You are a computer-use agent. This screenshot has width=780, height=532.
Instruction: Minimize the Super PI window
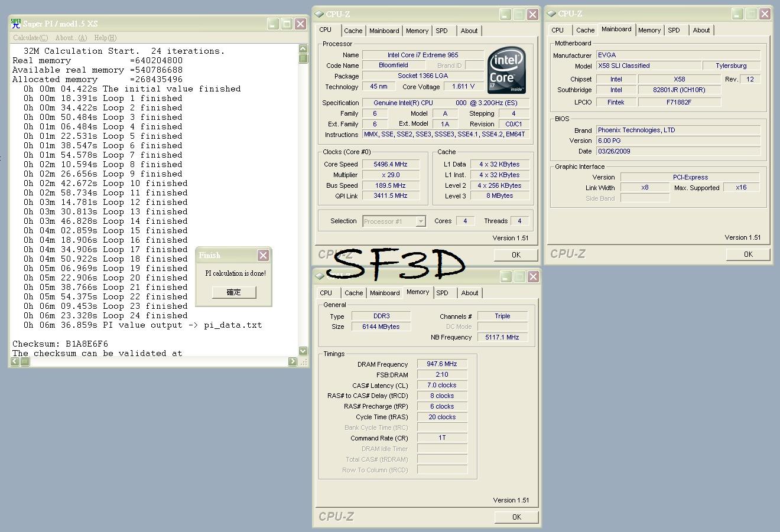click(273, 24)
